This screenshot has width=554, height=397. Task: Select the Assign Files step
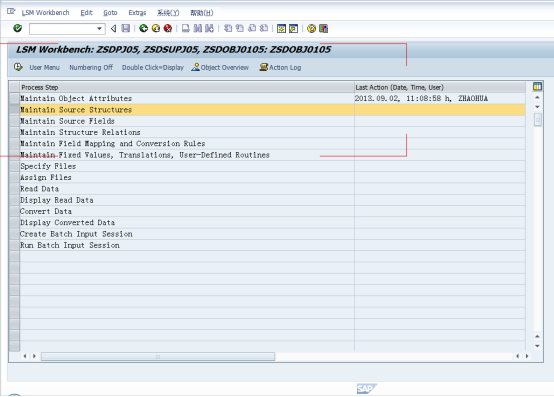point(187,178)
